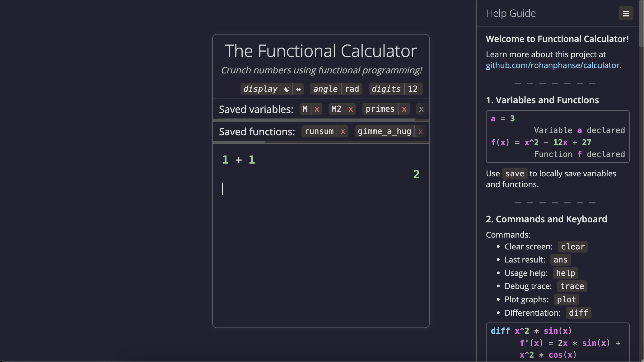Toggle angle mode from rad

pos(352,89)
